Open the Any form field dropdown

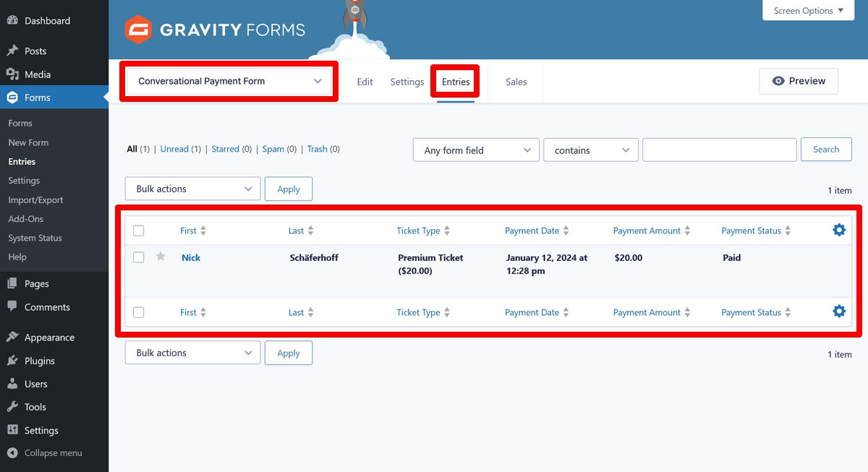point(476,150)
